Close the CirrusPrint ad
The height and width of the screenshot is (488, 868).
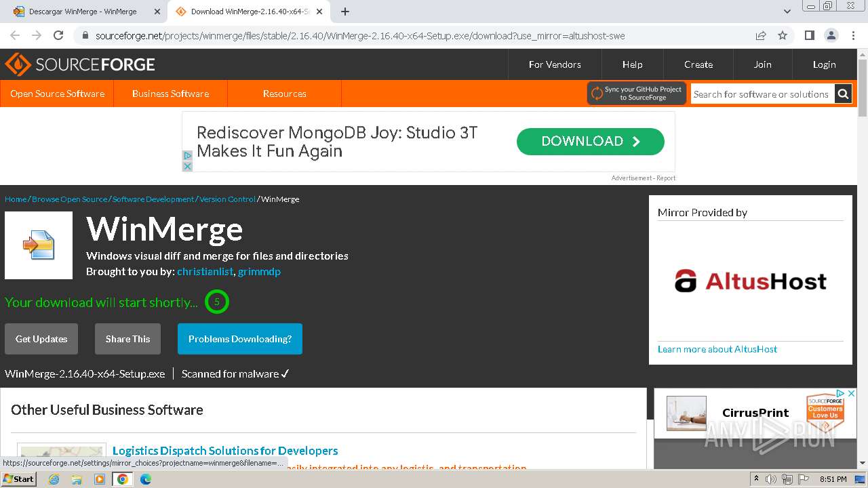click(x=851, y=393)
